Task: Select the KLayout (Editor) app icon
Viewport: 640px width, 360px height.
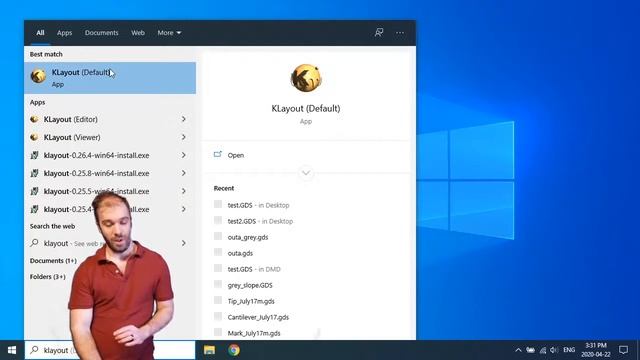Action: (x=34, y=119)
